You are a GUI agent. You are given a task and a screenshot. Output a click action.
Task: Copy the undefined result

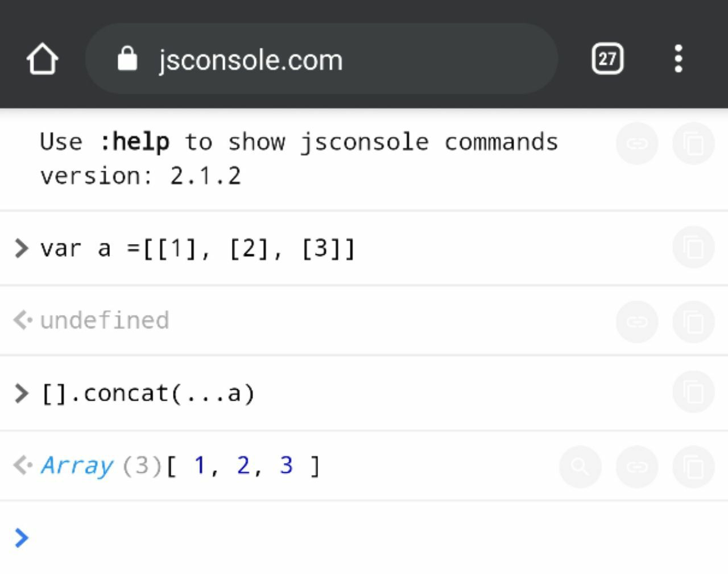pos(693,322)
